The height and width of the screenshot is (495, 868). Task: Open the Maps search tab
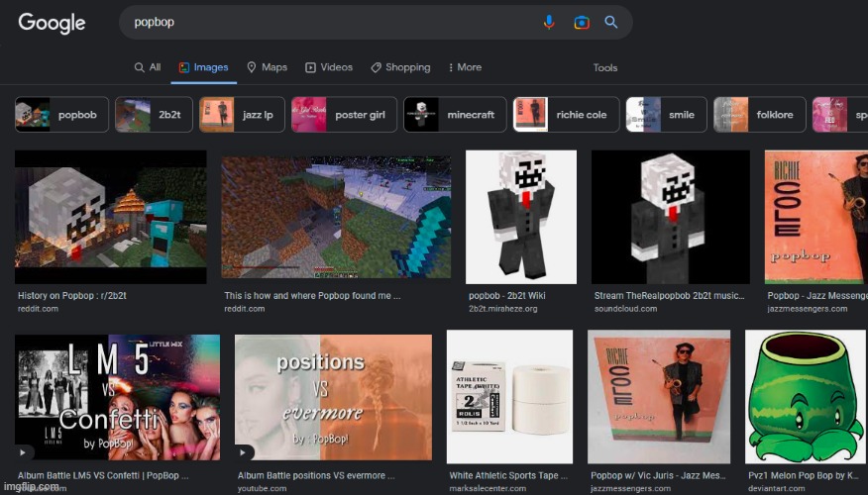pos(267,67)
